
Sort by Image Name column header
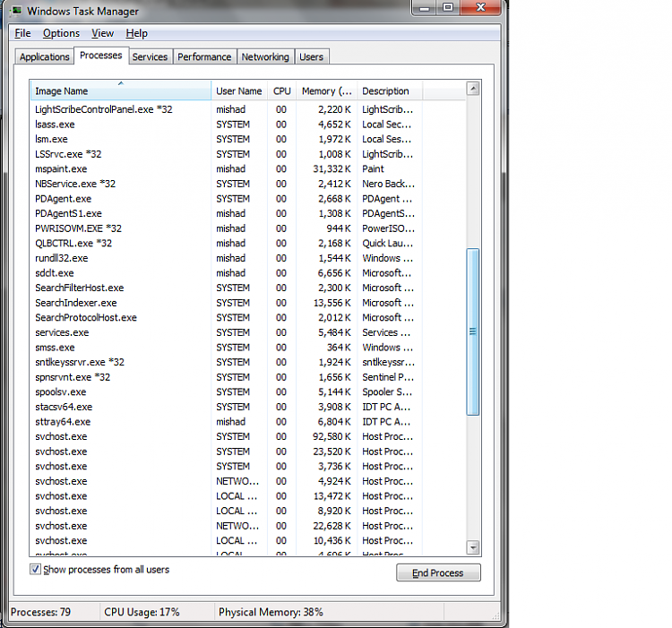[x=121, y=90]
